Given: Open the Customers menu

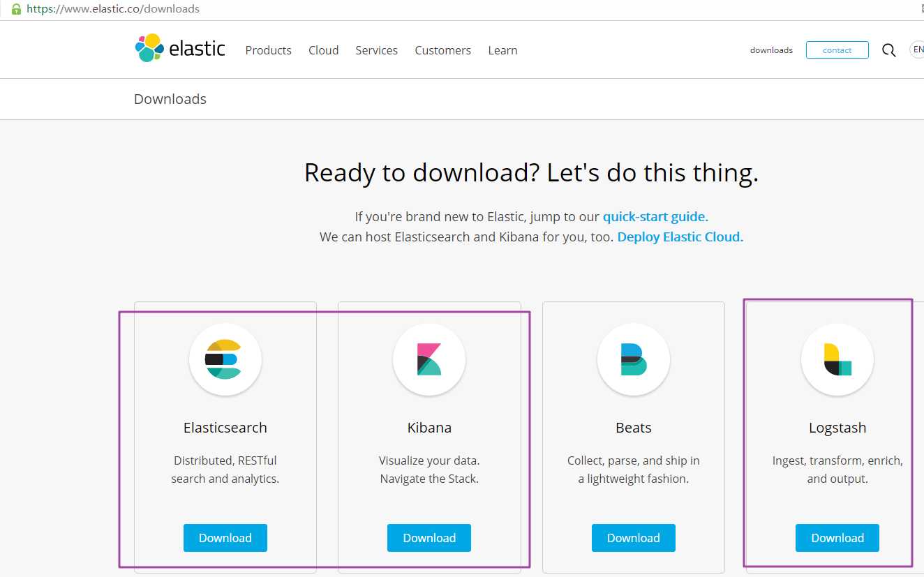Looking at the screenshot, I should [442, 50].
